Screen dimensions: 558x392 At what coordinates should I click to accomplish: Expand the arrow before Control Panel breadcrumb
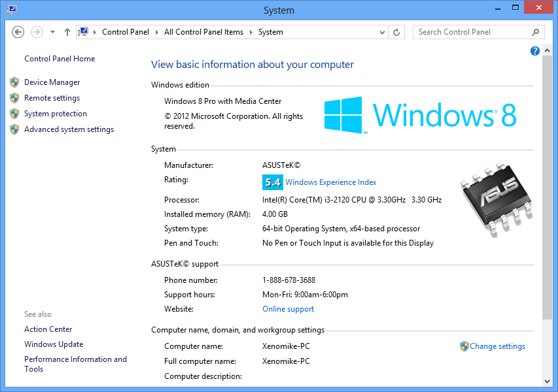[95, 33]
